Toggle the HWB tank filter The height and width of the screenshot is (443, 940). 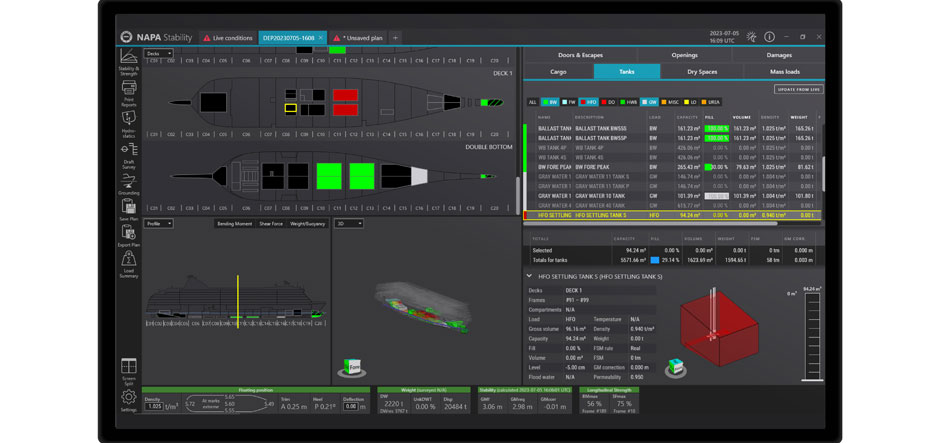click(628, 102)
